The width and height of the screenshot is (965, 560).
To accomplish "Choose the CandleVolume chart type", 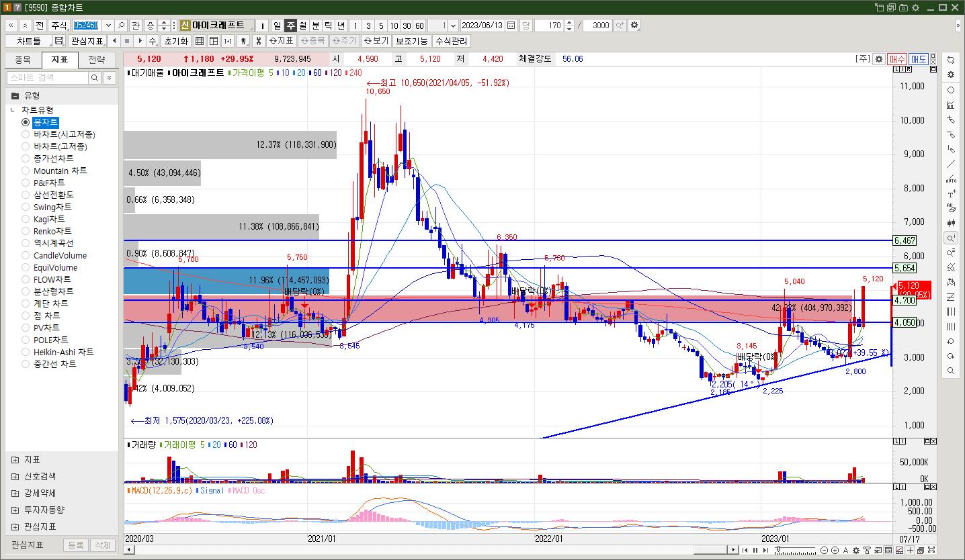I will click(x=26, y=255).
